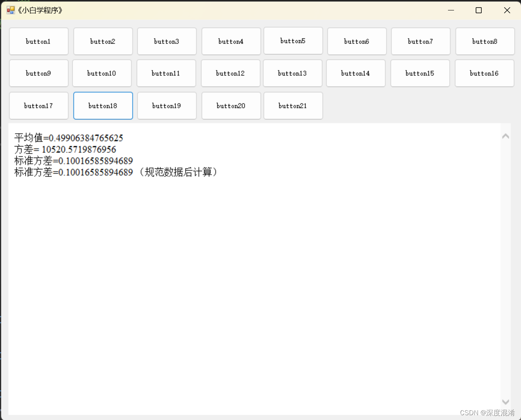Click button13
521x420 pixels.
point(293,73)
